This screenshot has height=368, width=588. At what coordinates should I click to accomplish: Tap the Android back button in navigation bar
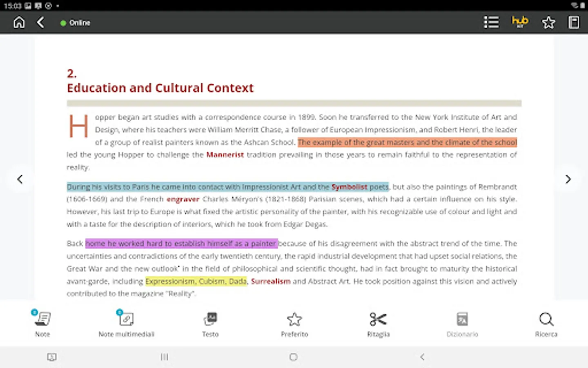(422, 357)
